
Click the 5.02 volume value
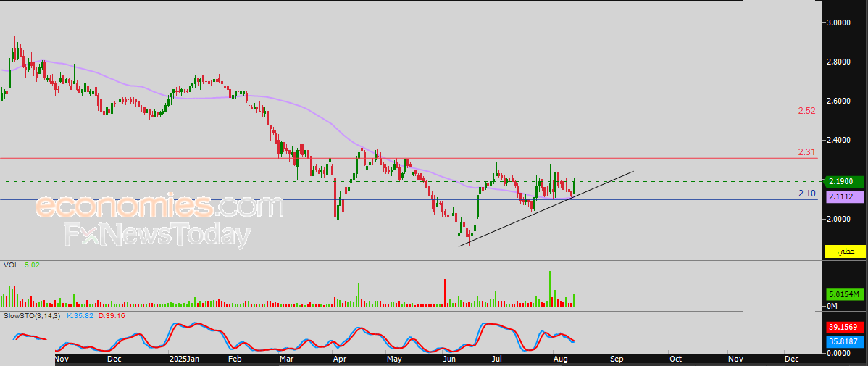coord(32,265)
